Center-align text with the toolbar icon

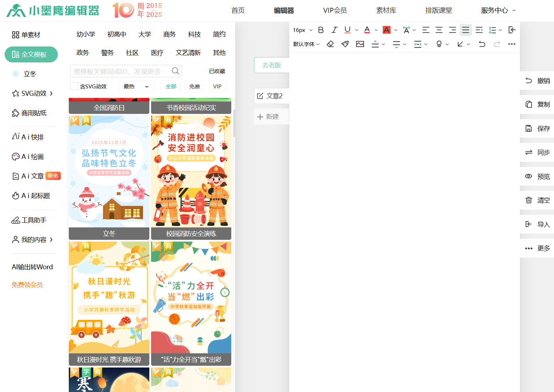[439, 30]
